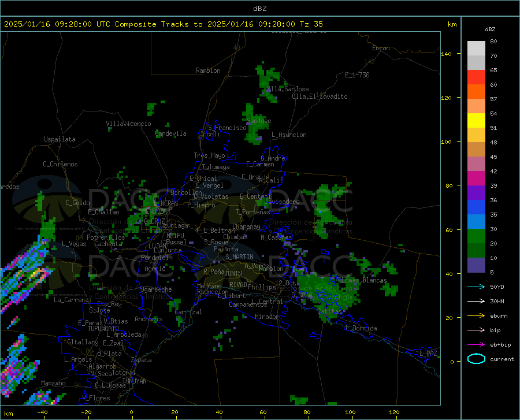
Task: Click the Manzano map label
Action: point(53,383)
